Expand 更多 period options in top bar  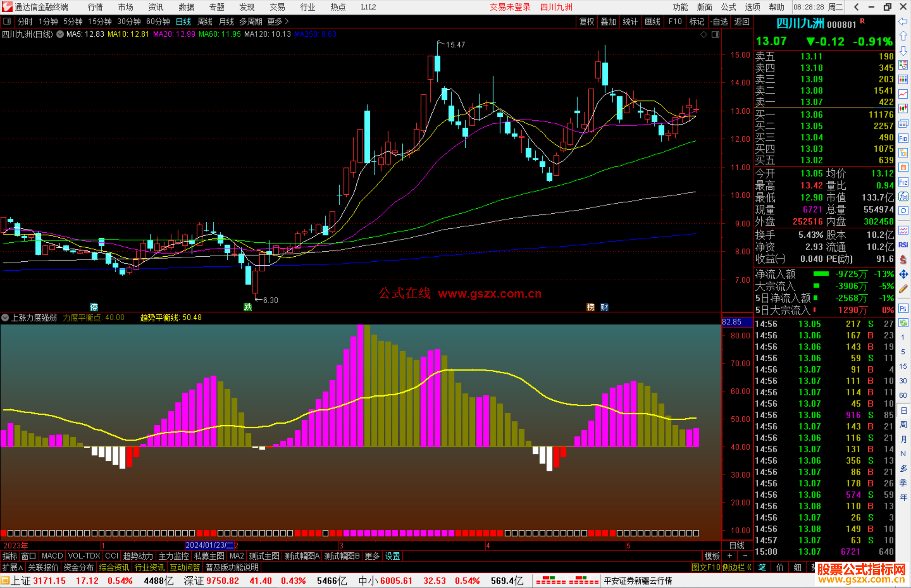[x=278, y=21]
